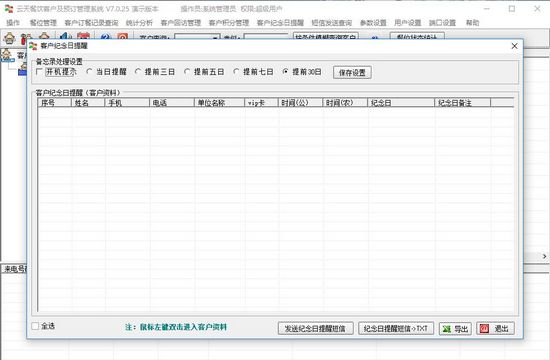Open the 操作 menu

13,23
